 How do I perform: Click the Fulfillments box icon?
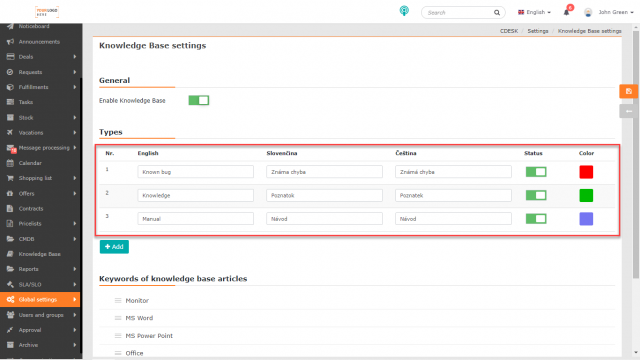[10, 87]
